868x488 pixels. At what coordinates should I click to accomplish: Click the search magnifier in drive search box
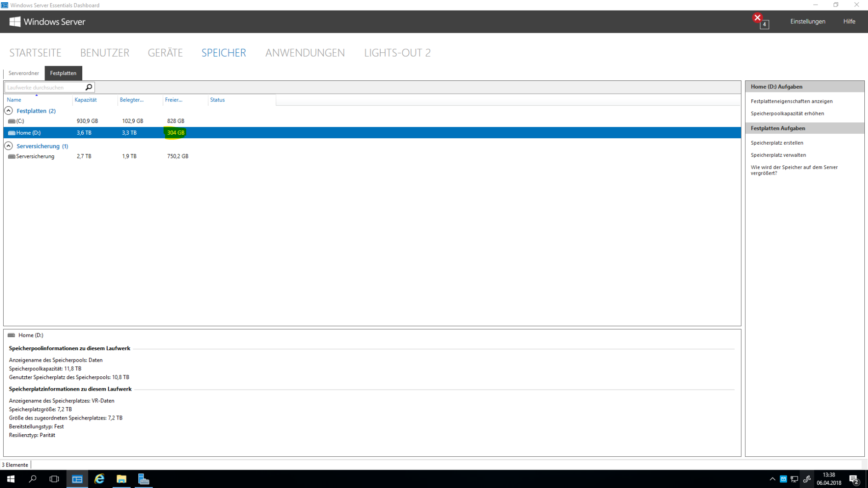88,87
